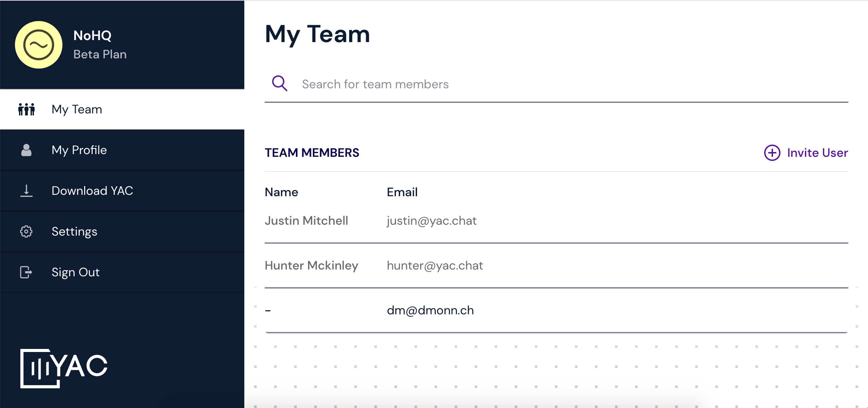Viewport: 868px width, 408px height.
Task: Click the Name column header
Action: tap(281, 192)
